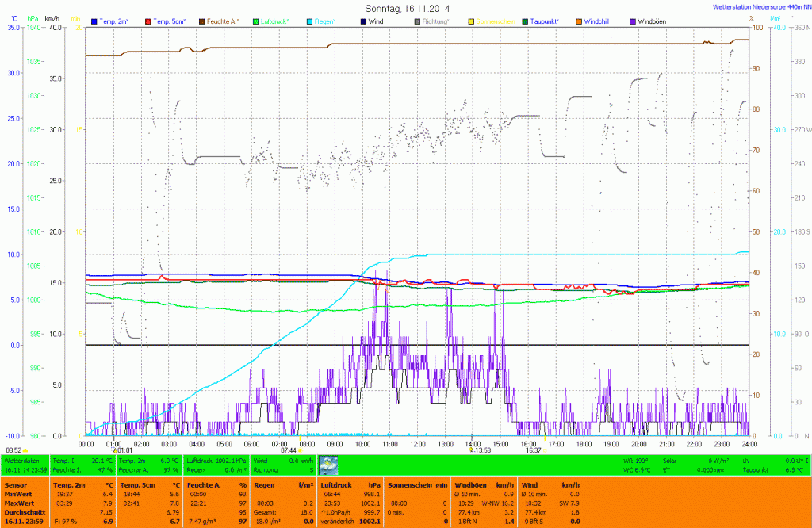Click the green Luftdruck legend swatch
The height and width of the screenshot is (528, 812).
(x=255, y=20)
